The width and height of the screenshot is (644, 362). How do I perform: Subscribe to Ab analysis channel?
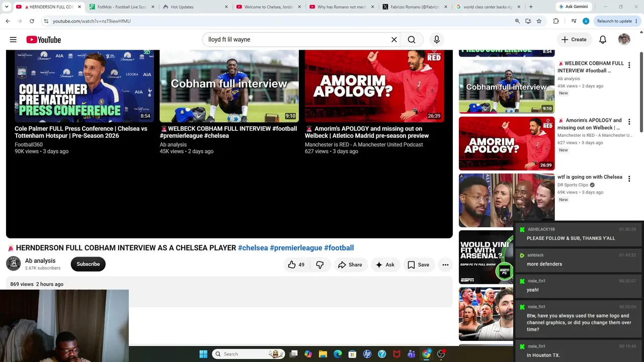pyautogui.click(x=88, y=264)
